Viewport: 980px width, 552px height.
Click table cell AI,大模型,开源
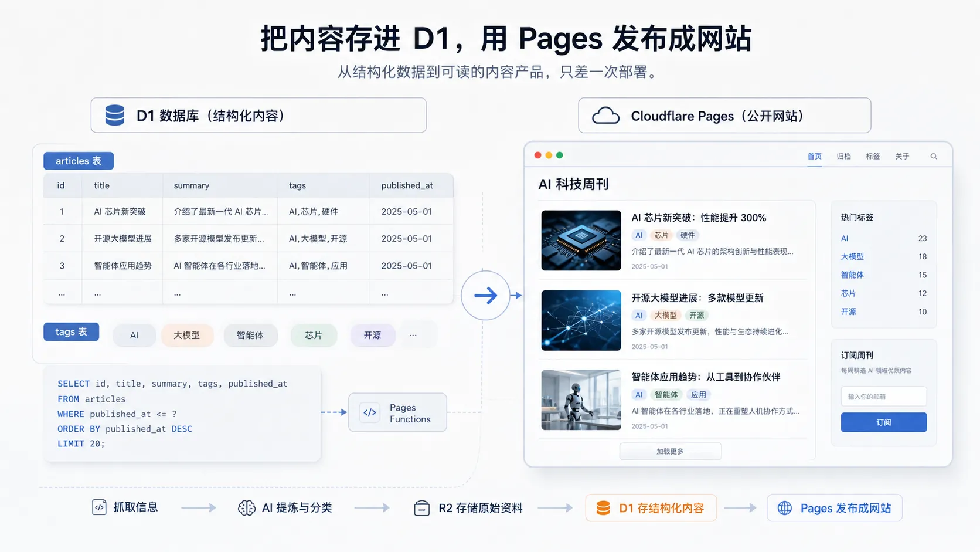tap(318, 239)
